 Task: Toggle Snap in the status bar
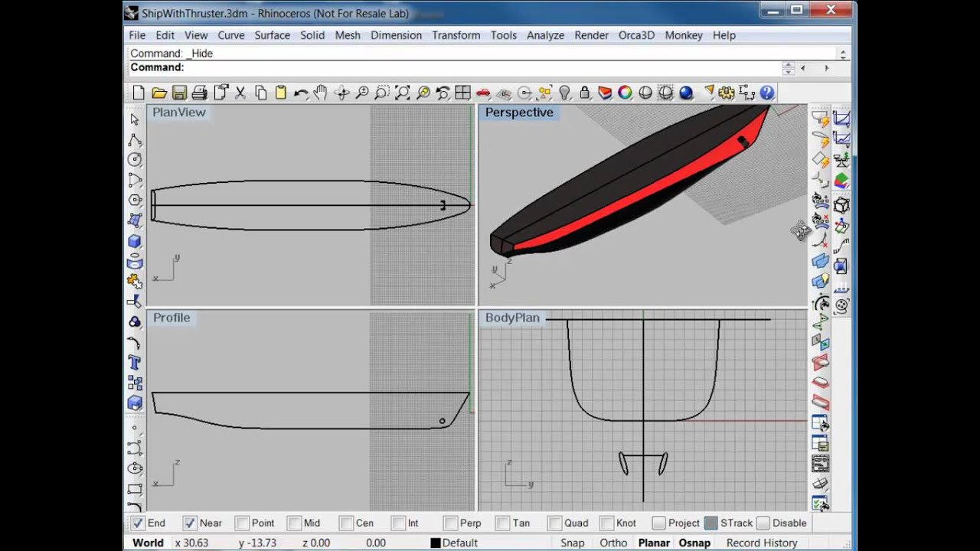click(573, 543)
